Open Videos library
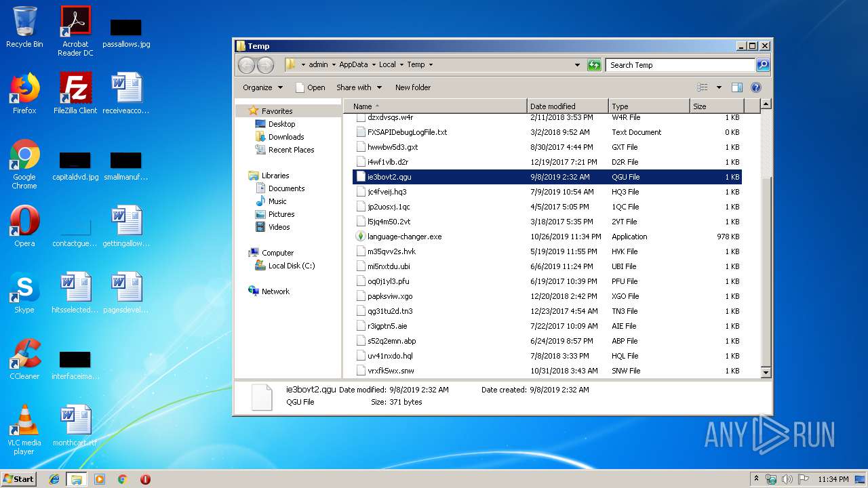The height and width of the screenshot is (488, 868). 279,227
